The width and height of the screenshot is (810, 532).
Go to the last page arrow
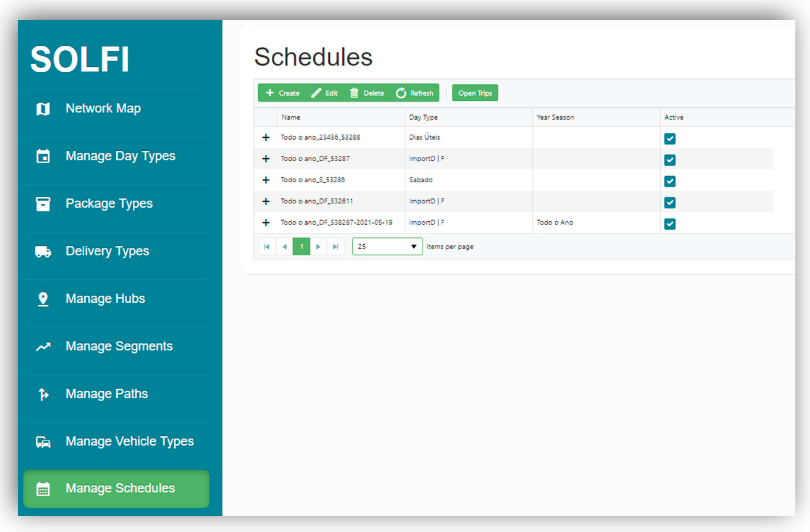click(335, 246)
